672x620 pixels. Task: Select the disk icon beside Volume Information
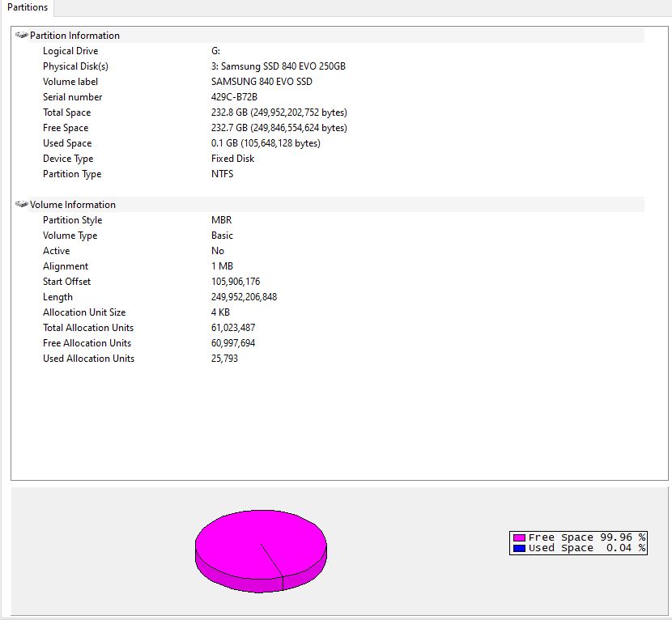pyautogui.click(x=21, y=204)
